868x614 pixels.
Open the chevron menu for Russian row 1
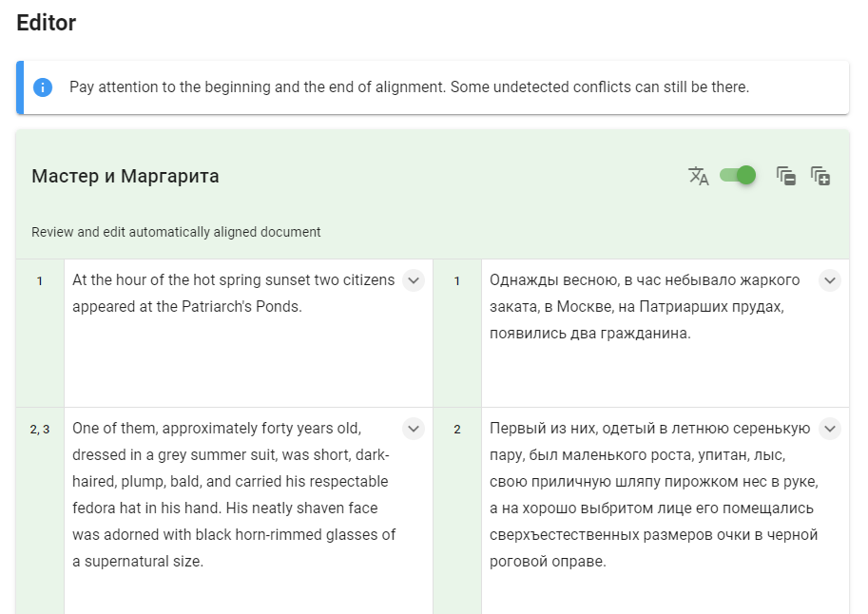(830, 280)
